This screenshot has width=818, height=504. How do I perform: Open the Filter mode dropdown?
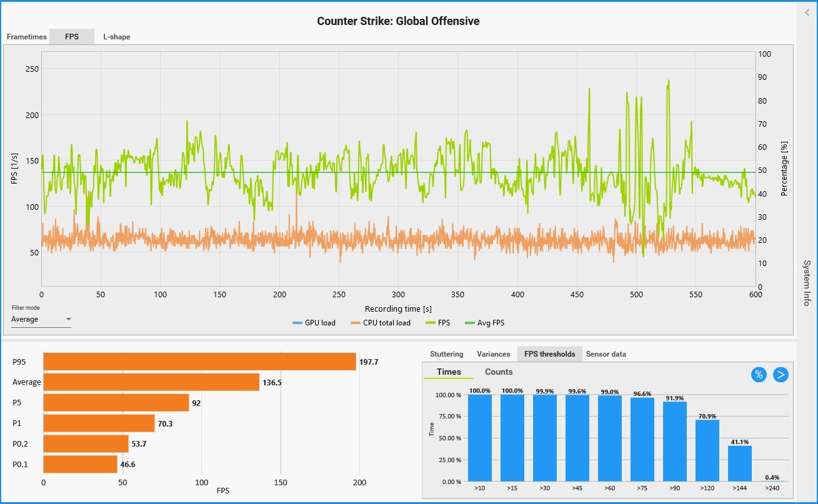(x=41, y=320)
